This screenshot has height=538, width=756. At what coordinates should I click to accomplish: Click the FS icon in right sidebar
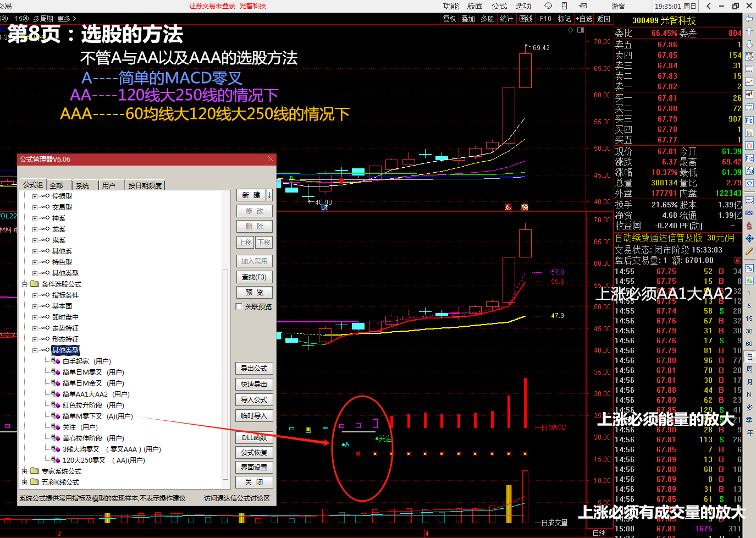coord(749,268)
